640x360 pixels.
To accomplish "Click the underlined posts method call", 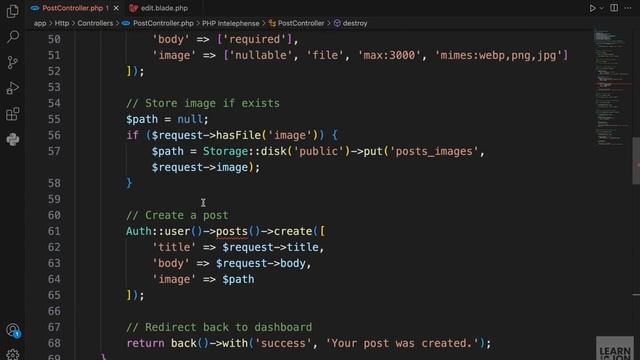I will (x=232, y=231).
